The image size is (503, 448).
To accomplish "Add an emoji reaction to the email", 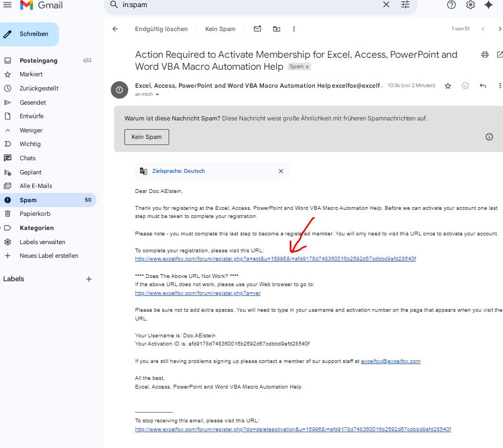I will (465, 86).
